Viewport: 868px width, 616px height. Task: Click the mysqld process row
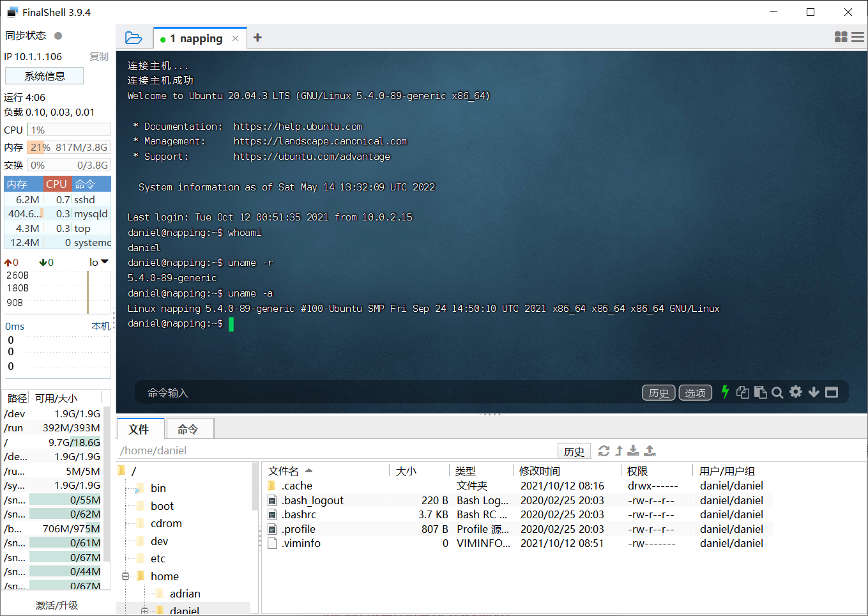coord(57,214)
